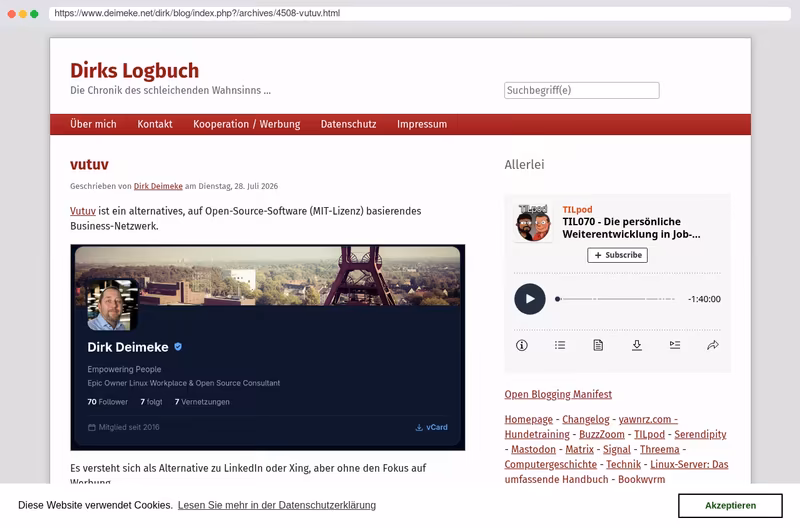Image resolution: width=800 pixels, height=528 pixels.
Task: Play the TILpod episode
Action: tap(530, 299)
